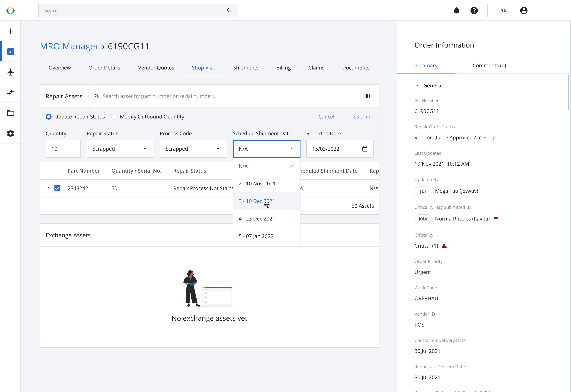Click the global Search field
Screen dimensions: 571x392
coord(138,11)
